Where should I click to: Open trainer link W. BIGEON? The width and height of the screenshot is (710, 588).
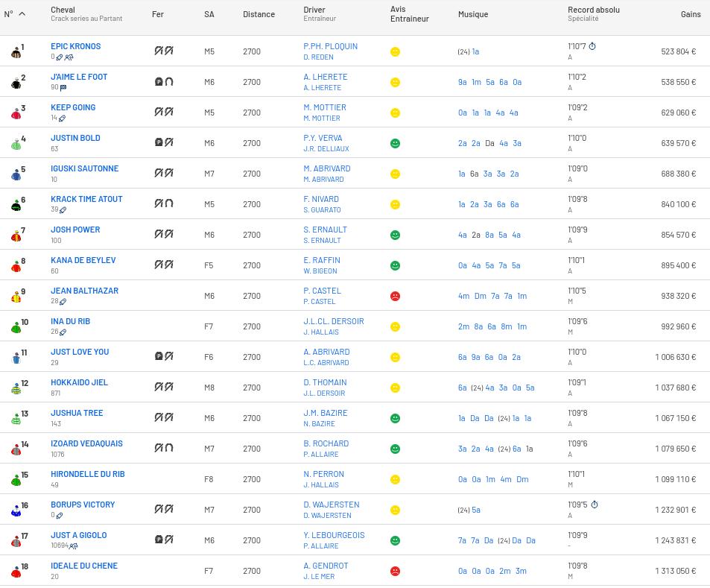point(320,271)
